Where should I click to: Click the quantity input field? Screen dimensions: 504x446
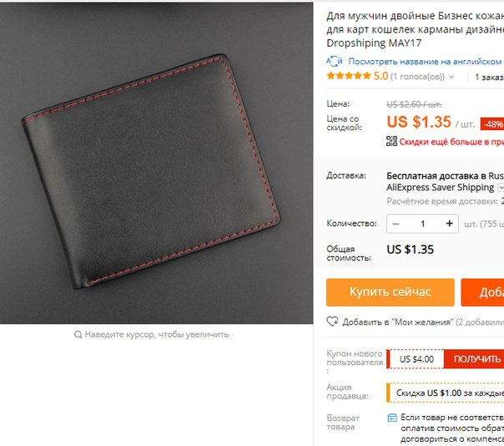click(422, 223)
